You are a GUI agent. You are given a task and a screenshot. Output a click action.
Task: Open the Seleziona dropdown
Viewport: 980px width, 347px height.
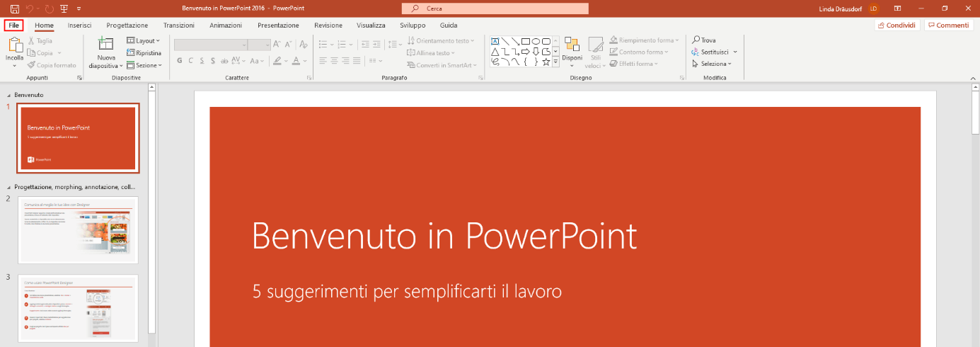tap(712, 64)
